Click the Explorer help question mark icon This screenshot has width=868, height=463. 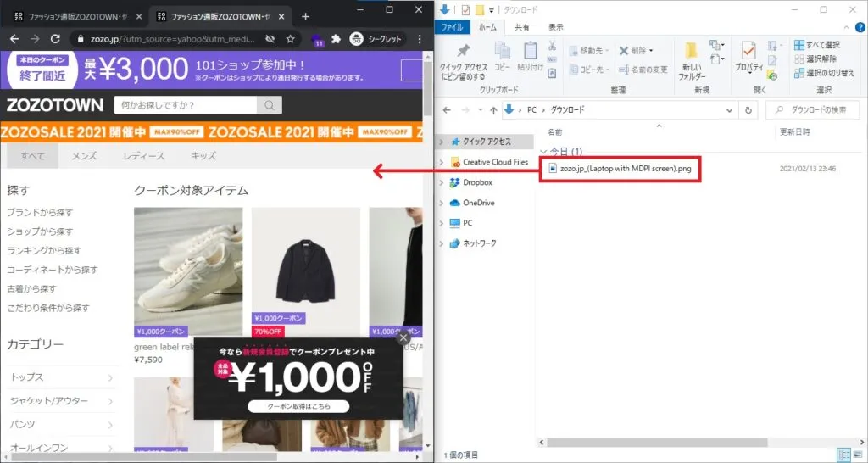tap(861, 27)
